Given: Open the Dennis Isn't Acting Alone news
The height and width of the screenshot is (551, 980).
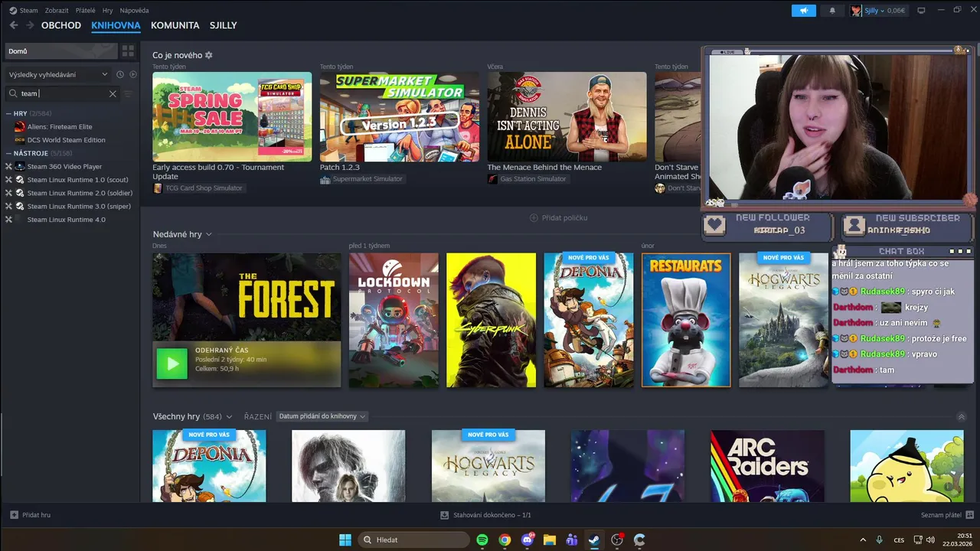Looking at the screenshot, I should tap(567, 116).
